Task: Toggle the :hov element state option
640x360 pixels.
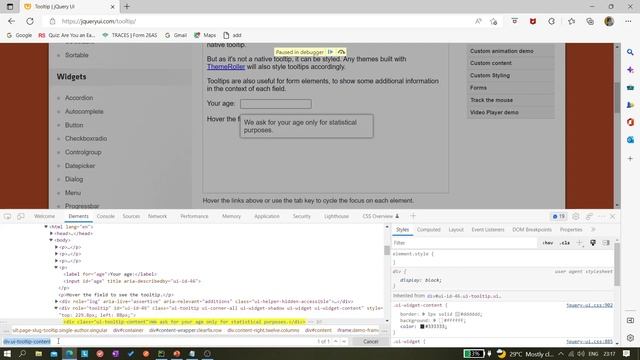Action: 548,243
